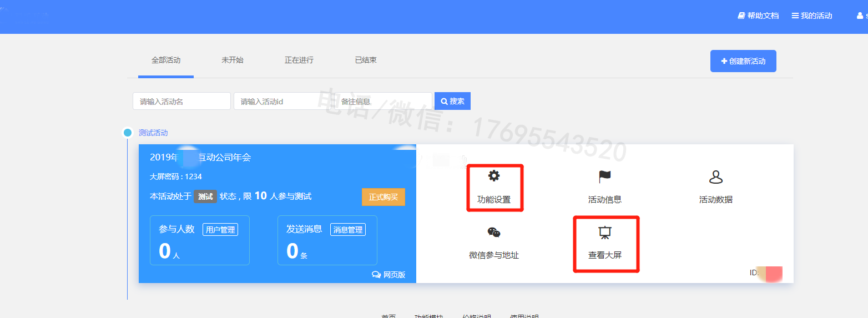The image size is (868, 318).
Task: Open the 网页版 link
Action: (389, 275)
